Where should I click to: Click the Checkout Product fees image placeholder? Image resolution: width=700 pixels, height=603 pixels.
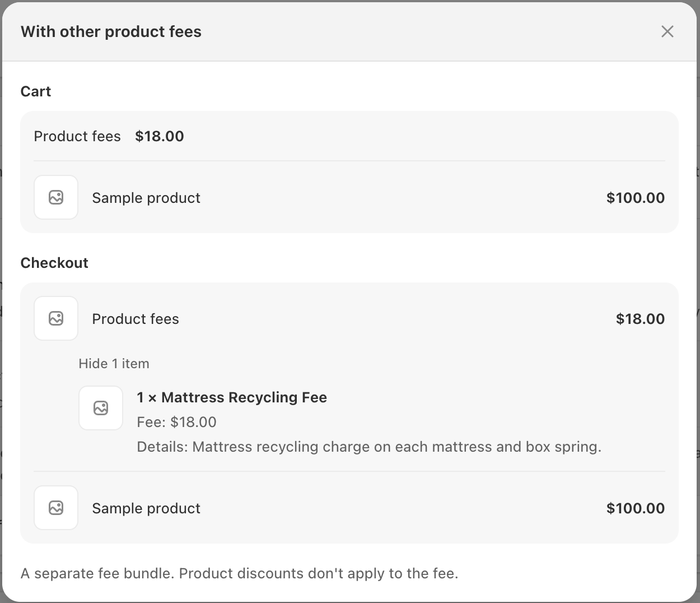pyautogui.click(x=56, y=318)
